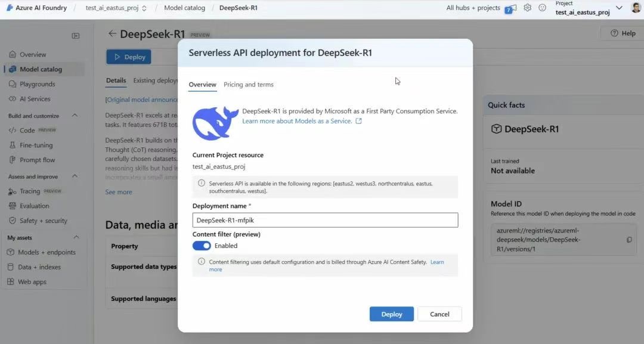The width and height of the screenshot is (644, 344).
Task: Open Learn more about Models as a Service
Action: coord(297,121)
